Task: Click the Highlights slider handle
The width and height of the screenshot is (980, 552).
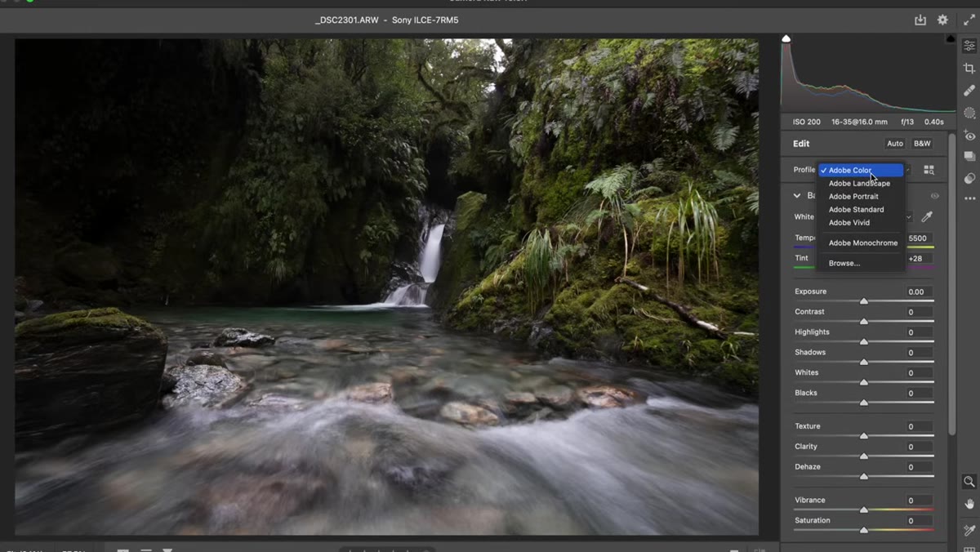Action: (x=864, y=342)
